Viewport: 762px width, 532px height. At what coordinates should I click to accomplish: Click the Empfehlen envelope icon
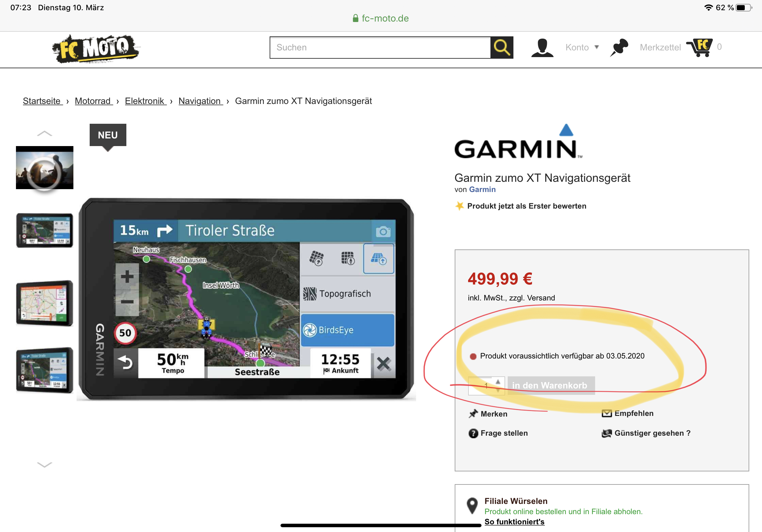click(606, 413)
